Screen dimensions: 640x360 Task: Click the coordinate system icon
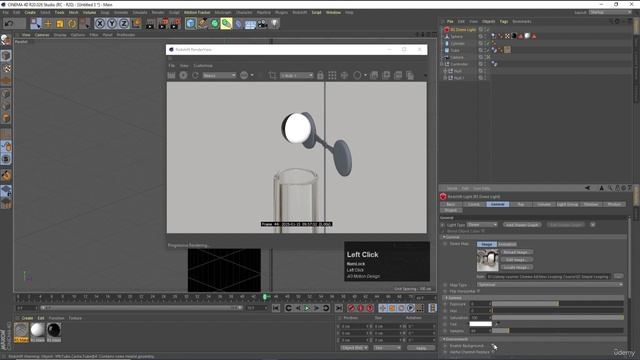point(136,24)
